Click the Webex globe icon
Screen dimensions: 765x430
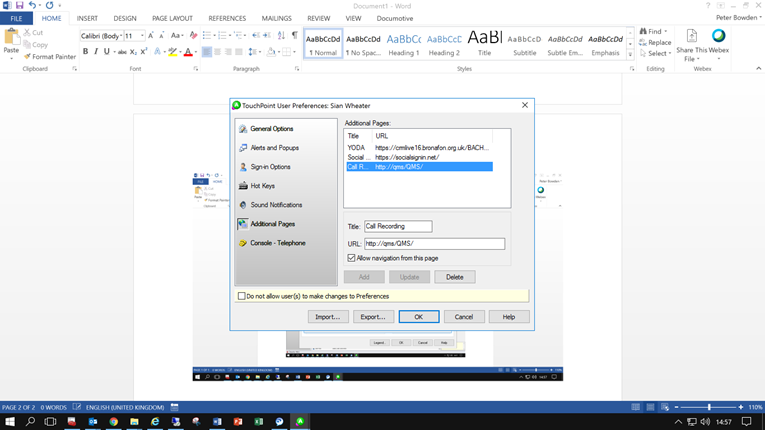[x=719, y=36]
